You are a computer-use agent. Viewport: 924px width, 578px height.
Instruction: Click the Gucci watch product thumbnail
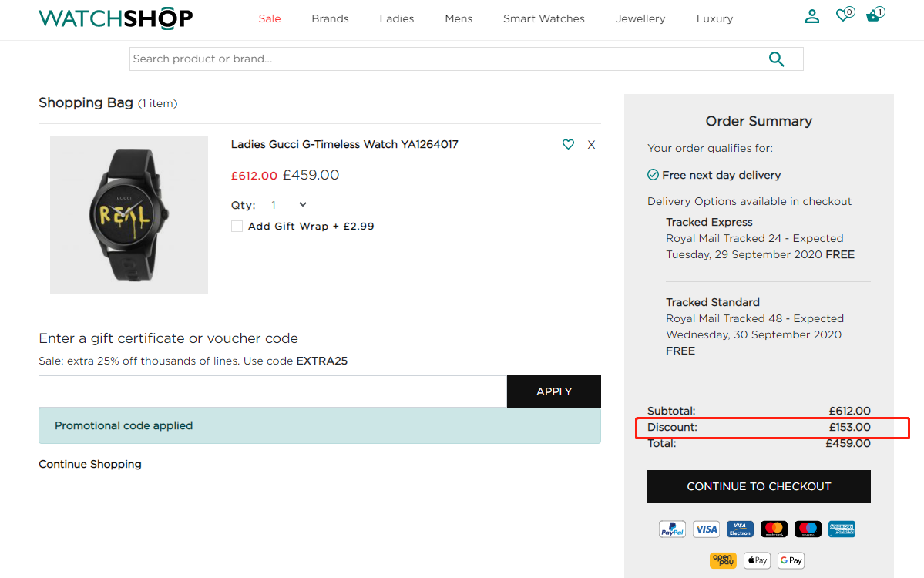click(129, 216)
